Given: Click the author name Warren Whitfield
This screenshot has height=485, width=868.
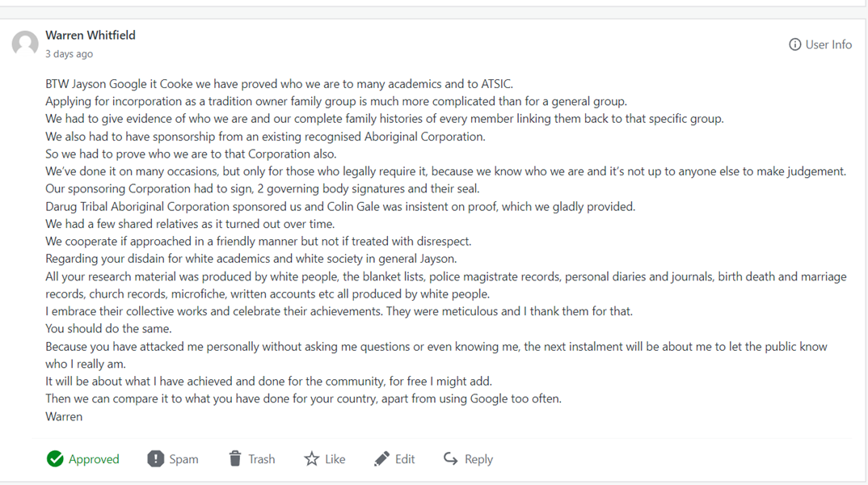Looking at the screenshot, I should coord(91,35).
